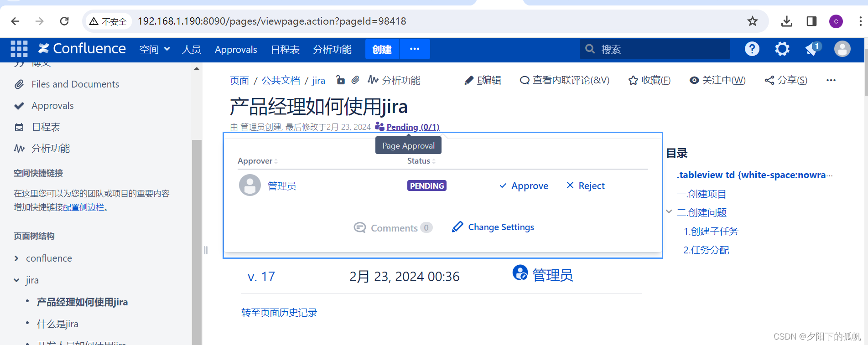Click the 创建 button
This screenshot has height=345, width=868.
pyautogui.click(x=382, y=49)
